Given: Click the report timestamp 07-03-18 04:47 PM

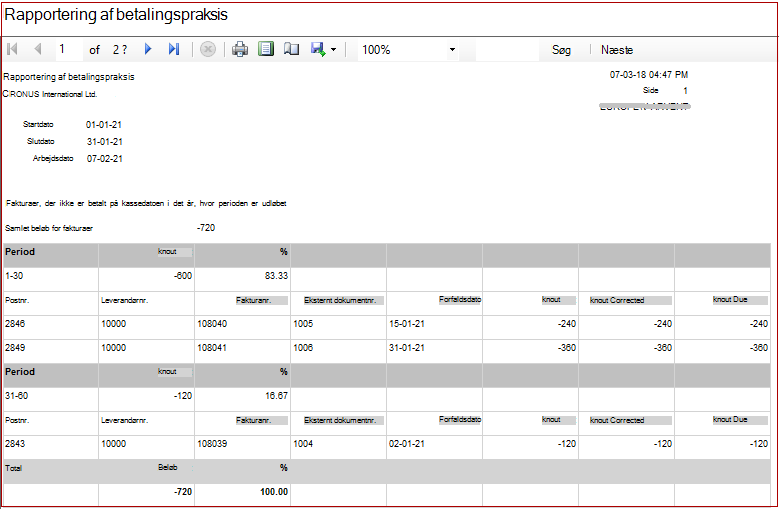Looking at the screenshot, I should point(649,74).
